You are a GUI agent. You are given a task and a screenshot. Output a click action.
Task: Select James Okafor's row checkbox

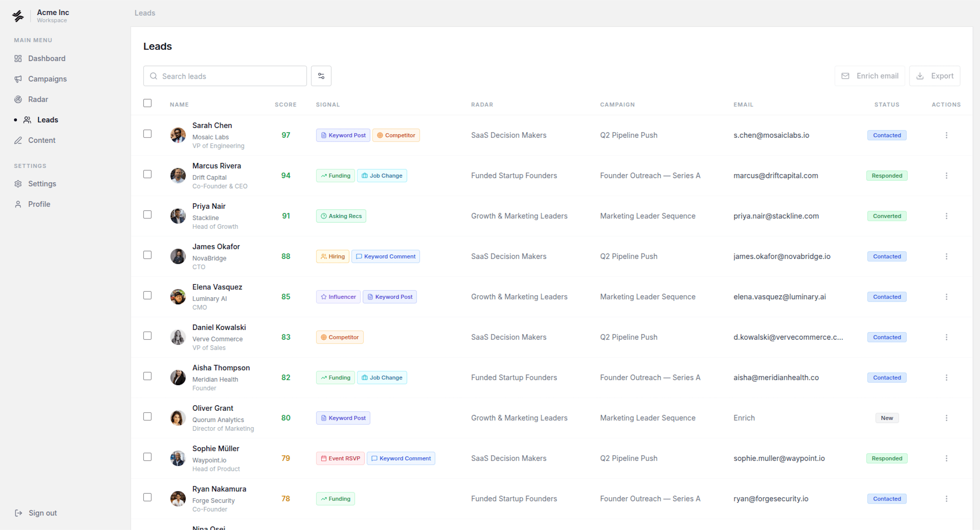[x=147, y=255]
